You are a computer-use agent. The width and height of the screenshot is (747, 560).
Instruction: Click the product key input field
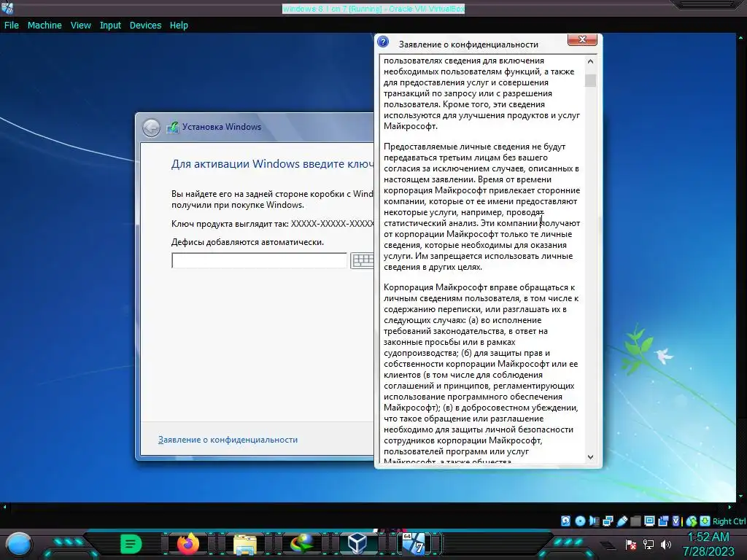259,260
